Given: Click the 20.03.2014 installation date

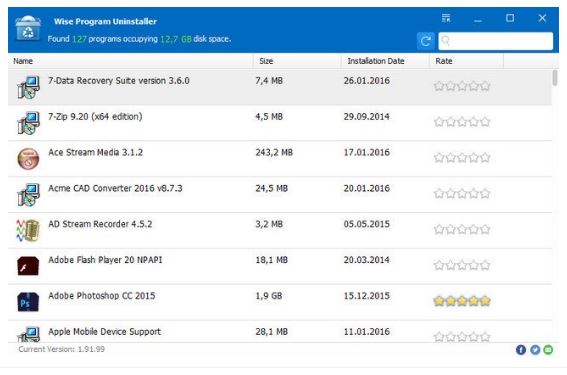Looking at the screenshot, I should 367,260.
